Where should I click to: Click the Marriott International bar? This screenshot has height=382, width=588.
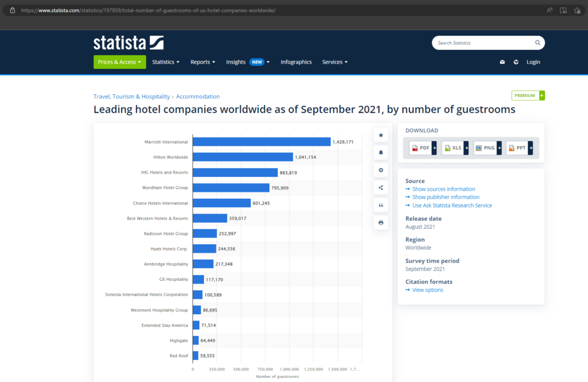[262, 141]
